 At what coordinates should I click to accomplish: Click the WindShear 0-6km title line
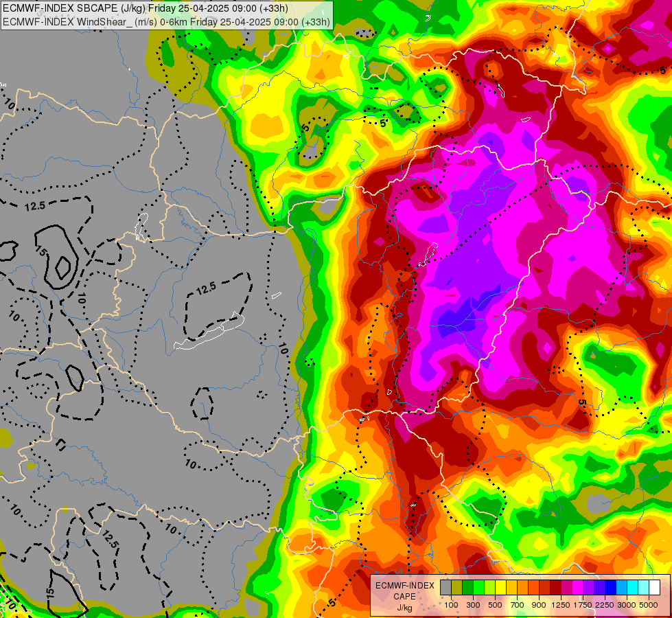pyautogui.click(x=166, y=22)
